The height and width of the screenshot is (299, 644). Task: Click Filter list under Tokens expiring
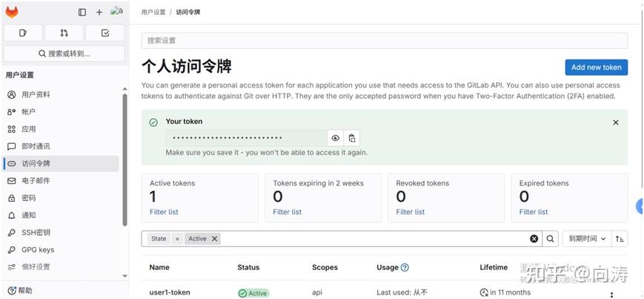pos(287,211)
